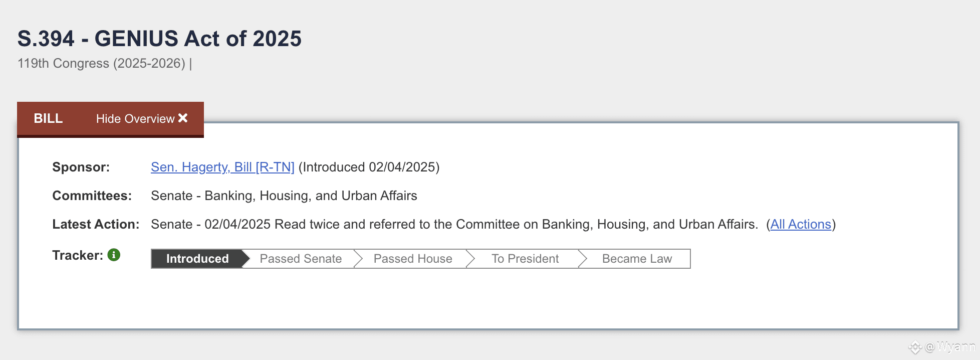Click the To President tracker stage

pyautogui.click(x=525, y=259)
